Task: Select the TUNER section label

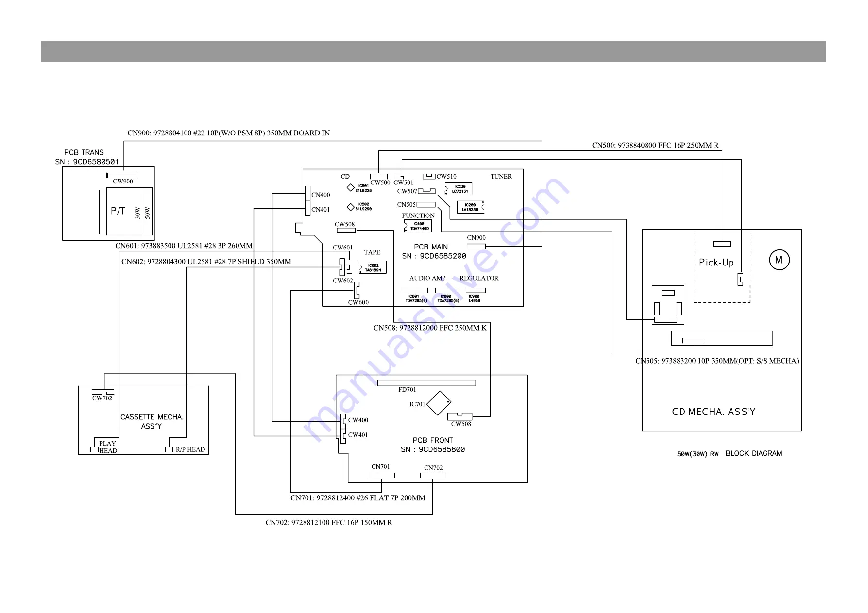Action: tap(501, 177)
